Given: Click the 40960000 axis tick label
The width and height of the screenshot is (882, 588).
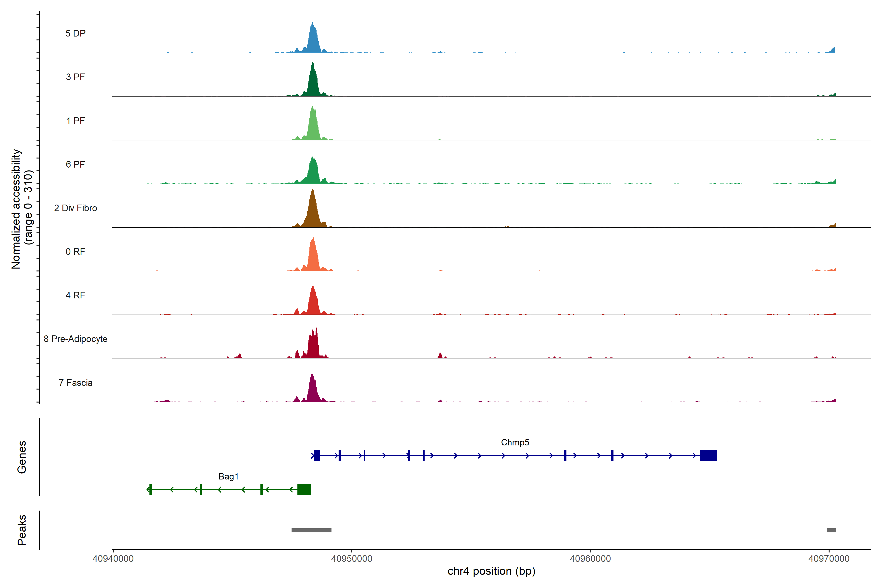Looking at the screenshot, I should click(x=590, y=559).
